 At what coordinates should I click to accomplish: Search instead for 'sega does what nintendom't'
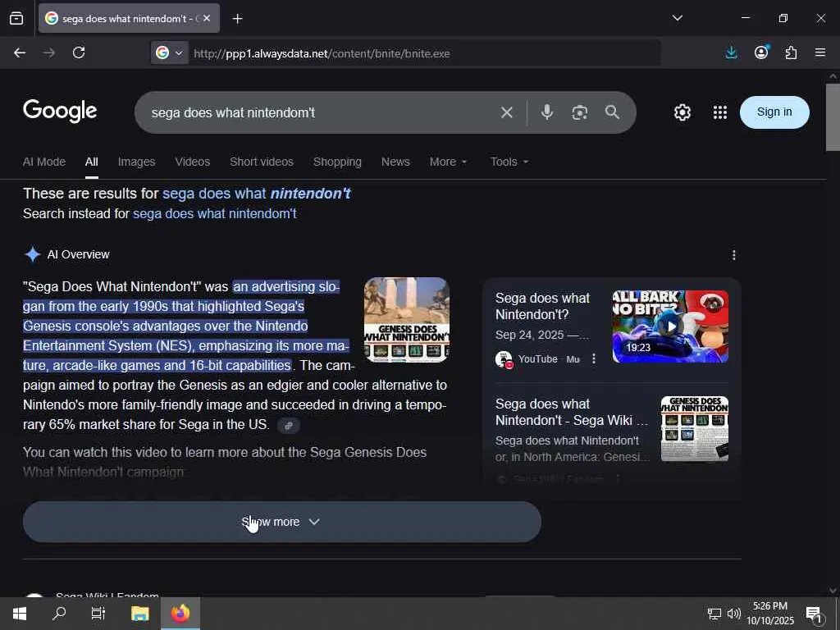coord(214,214)
